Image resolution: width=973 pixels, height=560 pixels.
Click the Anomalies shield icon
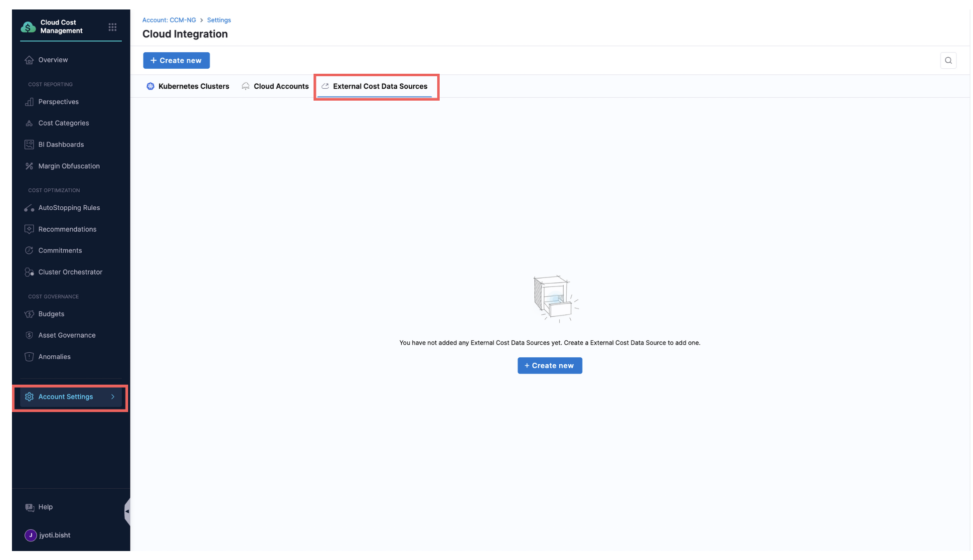29,357
